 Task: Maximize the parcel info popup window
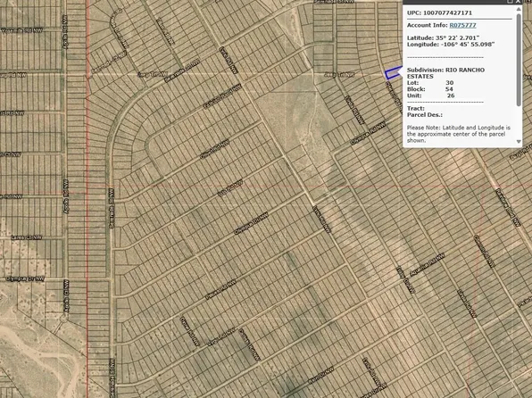coord(510,2)
